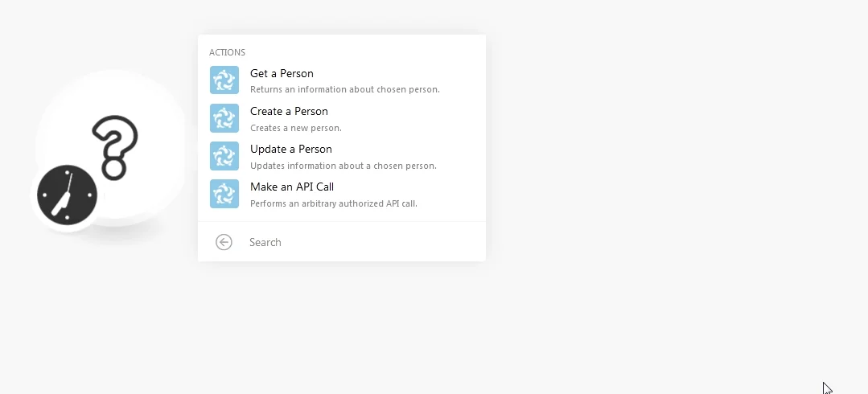Image resolution: width=868 pixels, height=394 pixels.
Task: Select the Make an API Call title
Action: (292, 187)
